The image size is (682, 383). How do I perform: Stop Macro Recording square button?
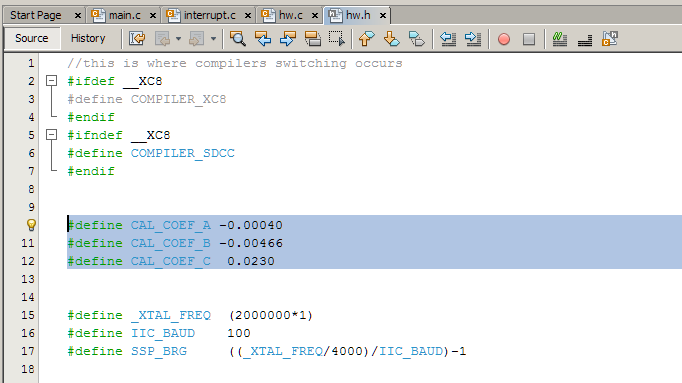[x=529, y=39]
